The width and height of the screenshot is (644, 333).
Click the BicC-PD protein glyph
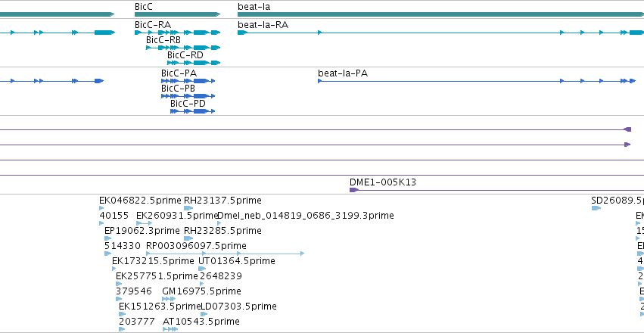[193, 111]
